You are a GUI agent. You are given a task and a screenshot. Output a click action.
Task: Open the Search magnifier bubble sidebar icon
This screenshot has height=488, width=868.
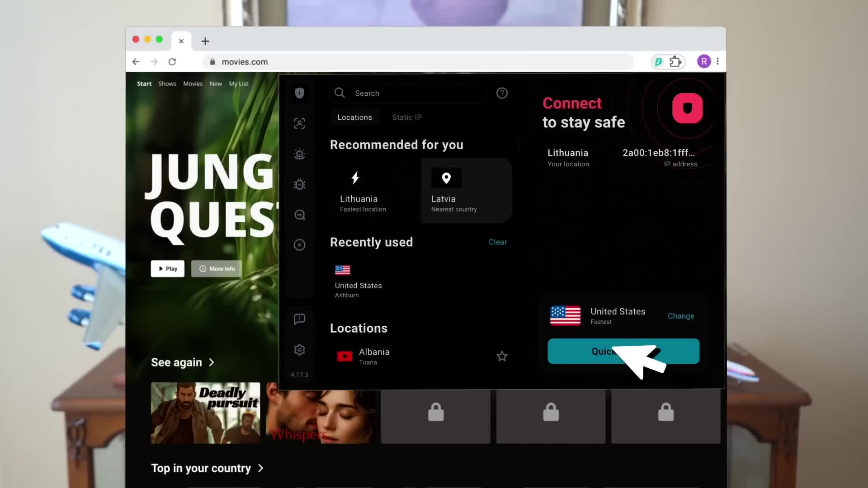click(299, 215)
